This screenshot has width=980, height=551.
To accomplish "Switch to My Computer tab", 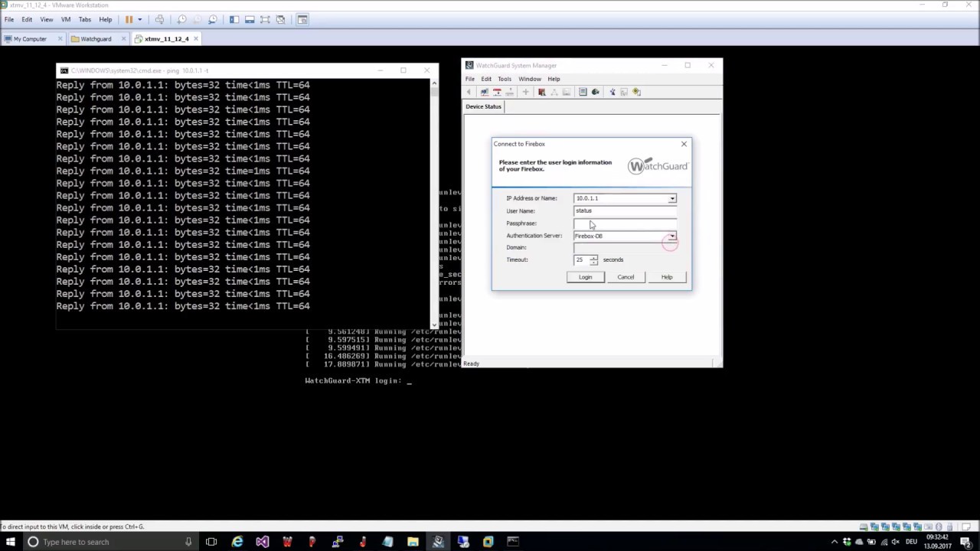I will pyautogui.click(x=31, y=38).
